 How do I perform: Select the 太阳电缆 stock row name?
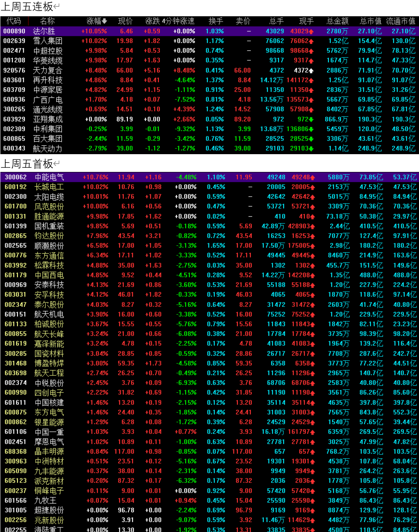(x=49, y=197)
